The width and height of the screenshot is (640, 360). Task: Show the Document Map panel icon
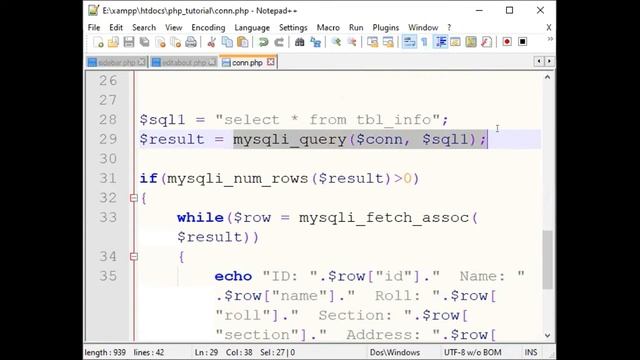471,42
